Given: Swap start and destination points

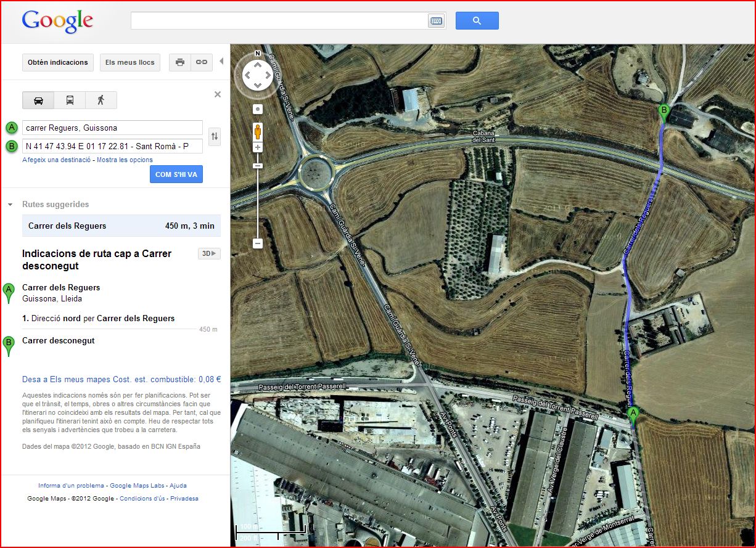Looking at the screenshot, I should coord(215,136).
